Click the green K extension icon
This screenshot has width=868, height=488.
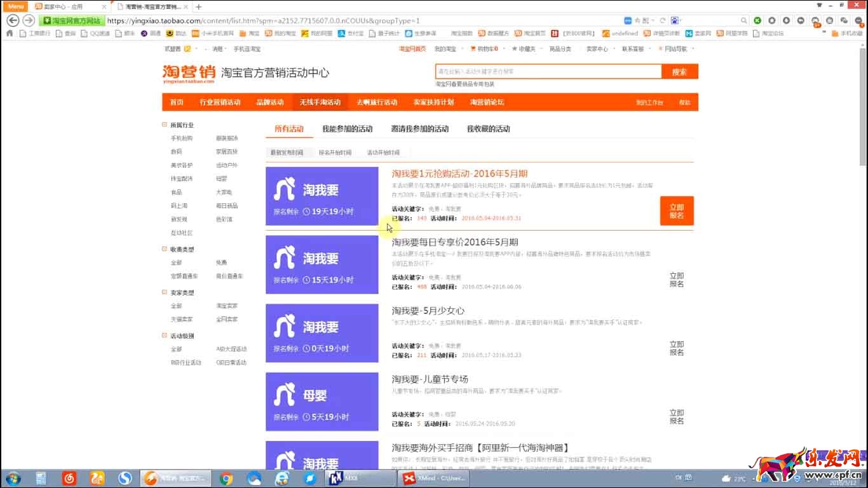757,20
